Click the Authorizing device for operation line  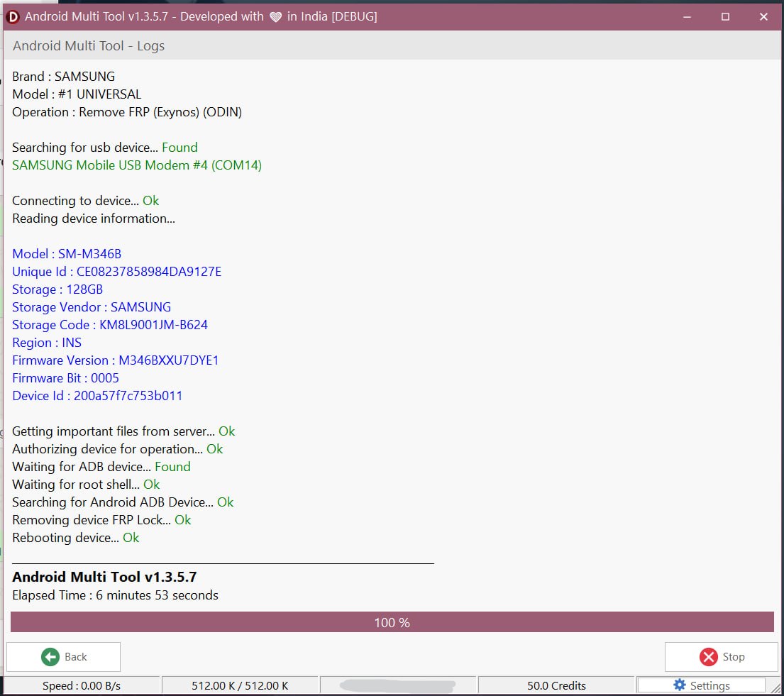point(118,449)
